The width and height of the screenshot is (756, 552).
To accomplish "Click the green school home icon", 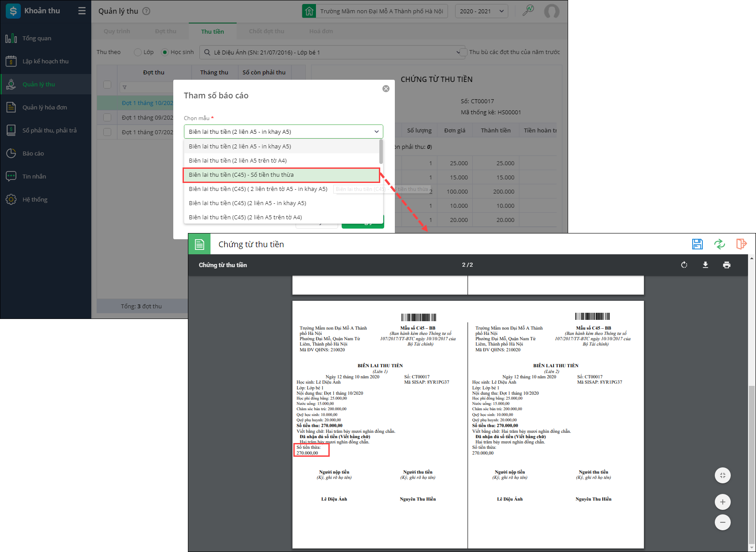I will 309,11.
